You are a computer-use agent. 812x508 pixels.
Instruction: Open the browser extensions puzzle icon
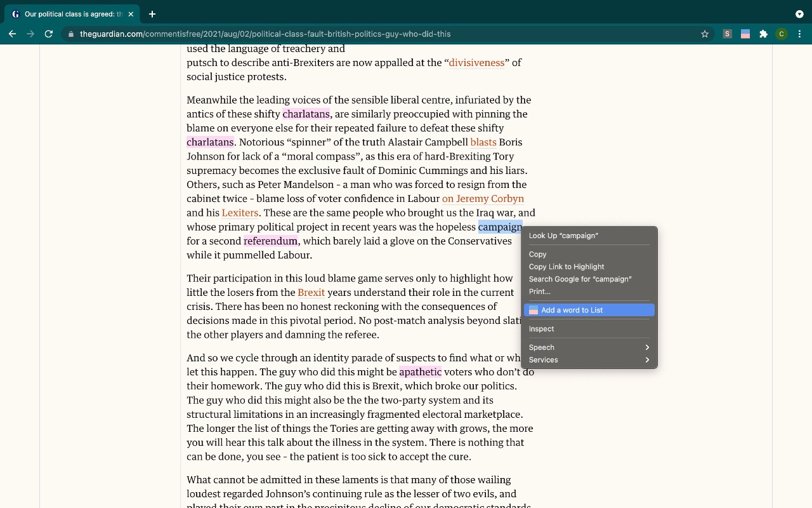pos(763,34)
